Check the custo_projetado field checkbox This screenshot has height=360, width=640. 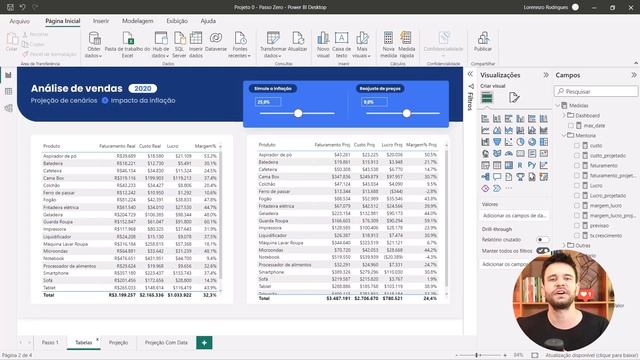[577, 156]
